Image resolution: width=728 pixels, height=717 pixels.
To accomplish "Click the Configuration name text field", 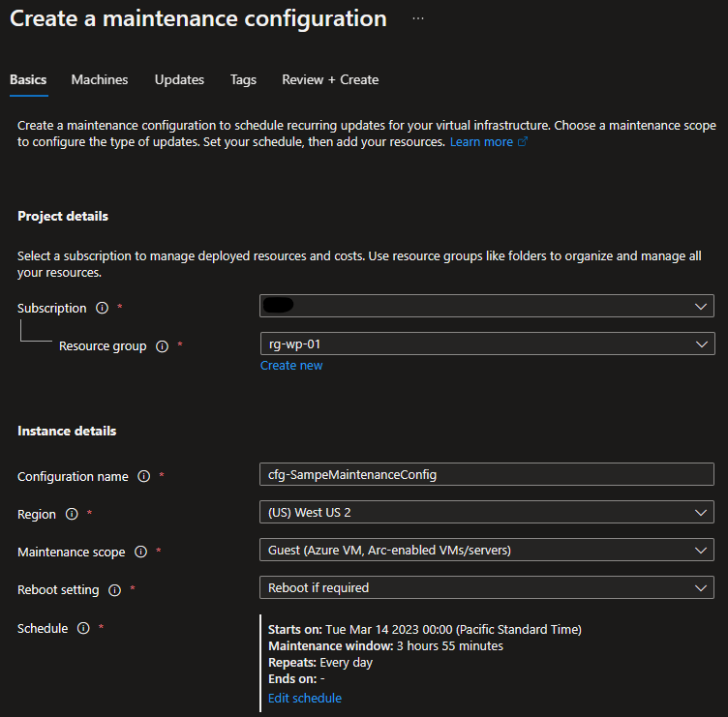I will pos(487,474).
